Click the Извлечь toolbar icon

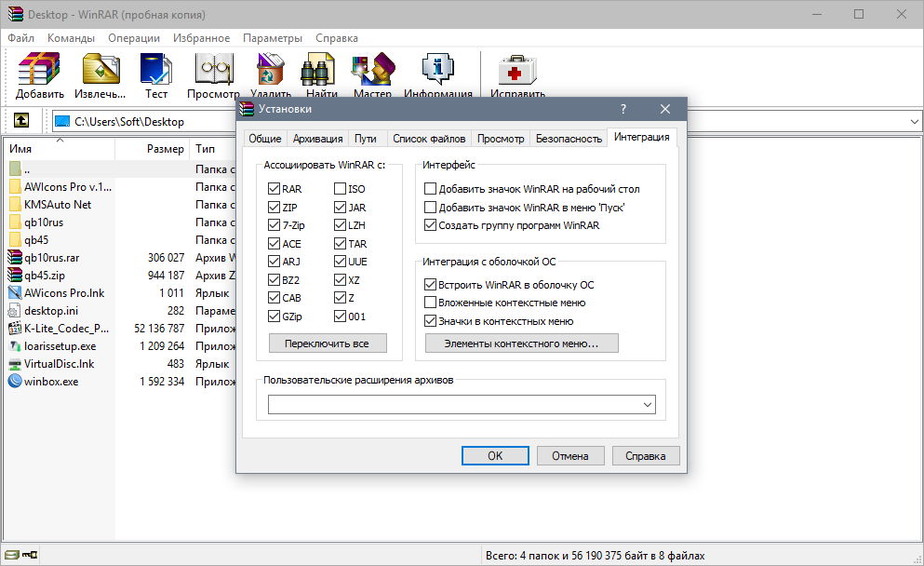(x=100, y=69)
